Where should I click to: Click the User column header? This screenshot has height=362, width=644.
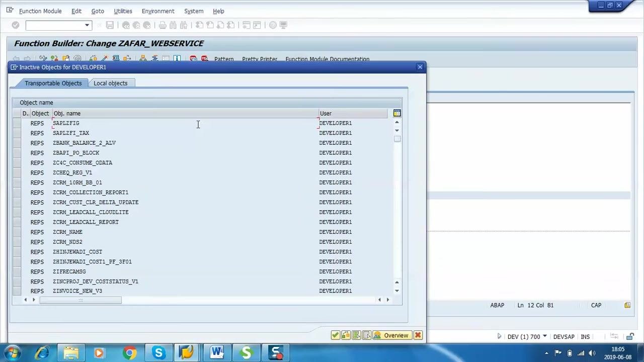[353, 114]
